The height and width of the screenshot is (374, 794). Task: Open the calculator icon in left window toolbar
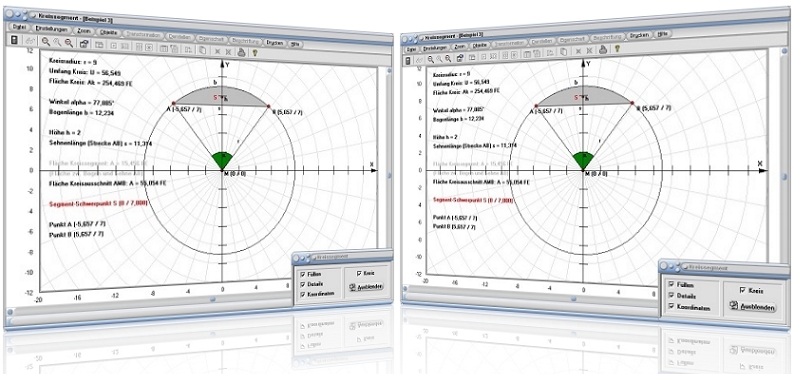click(x=14, y=40)
